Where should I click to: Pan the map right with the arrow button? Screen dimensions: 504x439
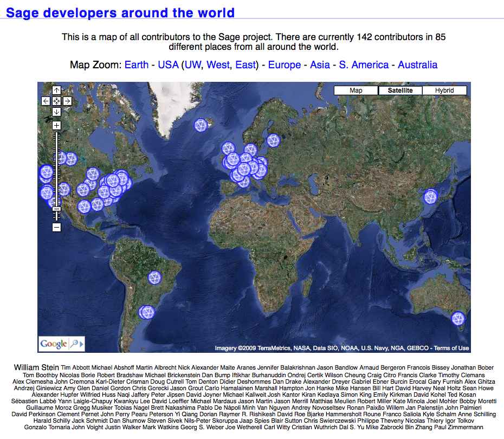(x=67, y=101)
